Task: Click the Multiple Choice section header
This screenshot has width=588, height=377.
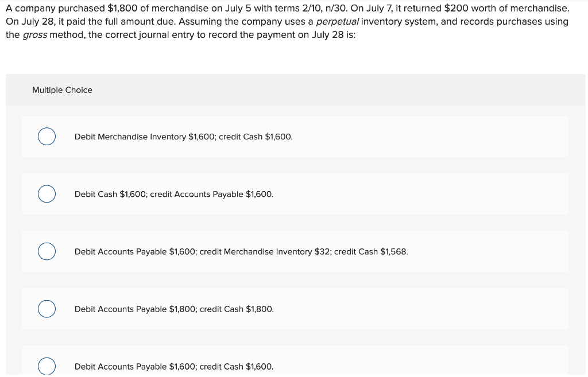Action: 62,90
